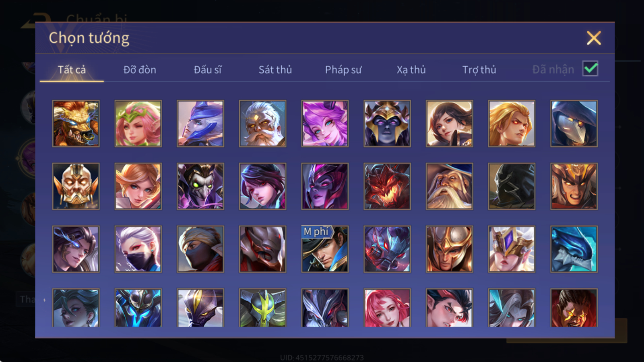The image size is (644, 362).
Task: Choose the hooded plague-mask hero portrait
Action: click(574, 123)
